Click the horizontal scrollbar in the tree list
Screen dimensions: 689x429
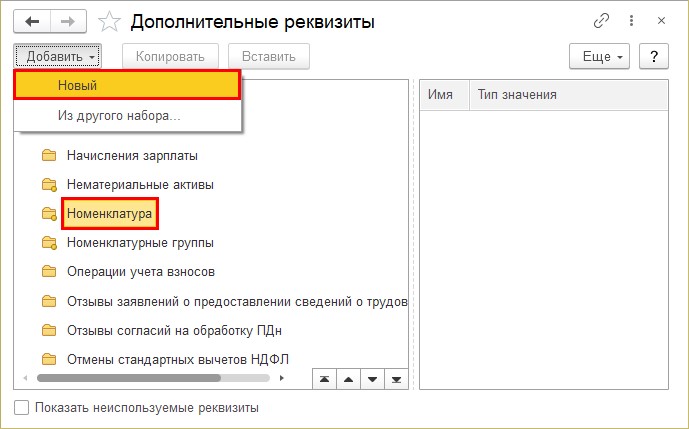click(130, 378)
